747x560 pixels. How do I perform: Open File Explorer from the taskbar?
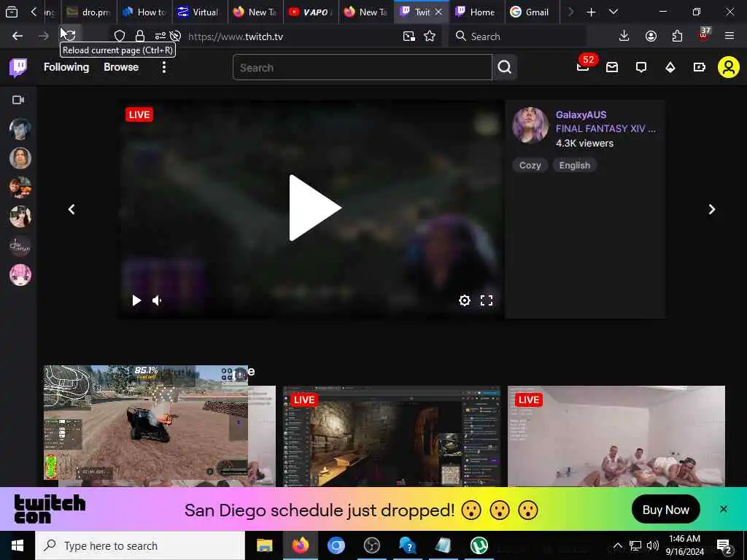tap(264, 545)
